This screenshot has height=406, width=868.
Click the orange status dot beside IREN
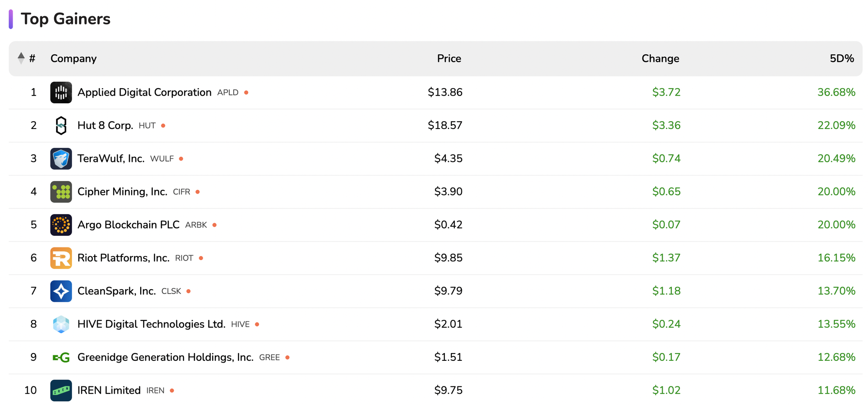tap(172, 391)
